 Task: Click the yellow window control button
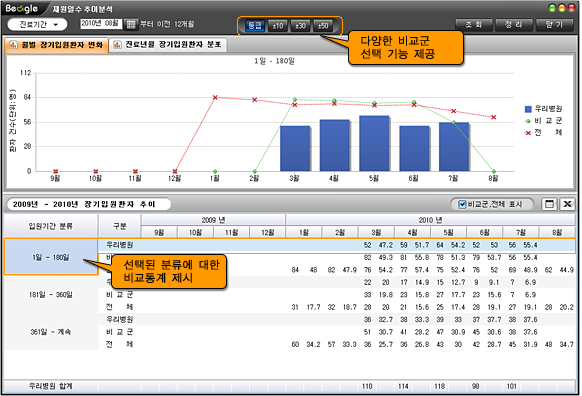point(562,8)
